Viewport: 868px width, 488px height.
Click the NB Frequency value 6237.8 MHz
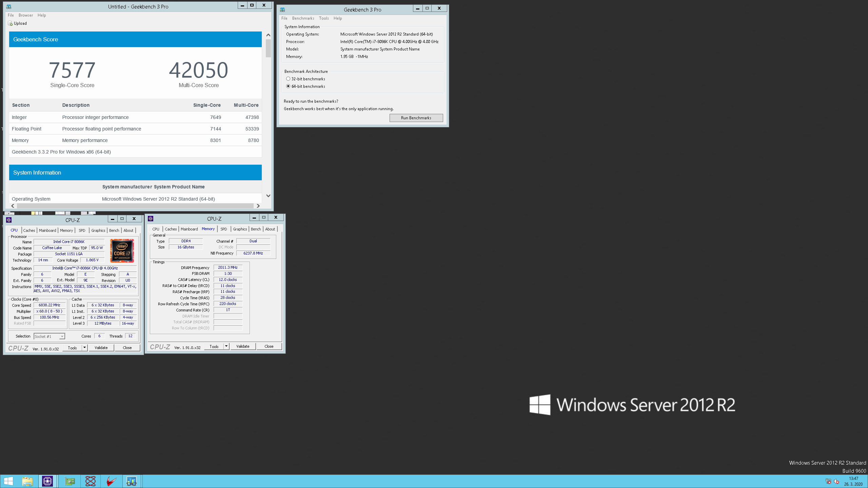tap(253, 253)
